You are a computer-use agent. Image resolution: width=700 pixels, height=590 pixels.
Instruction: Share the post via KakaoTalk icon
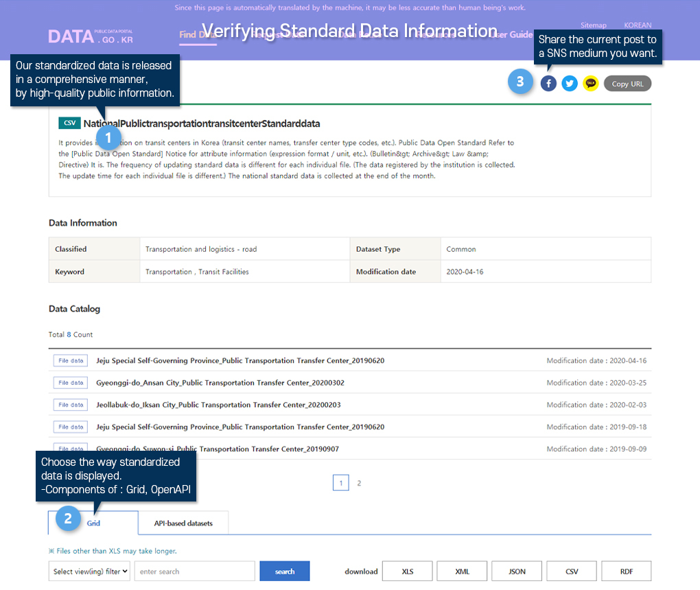(x=590, y=84)
